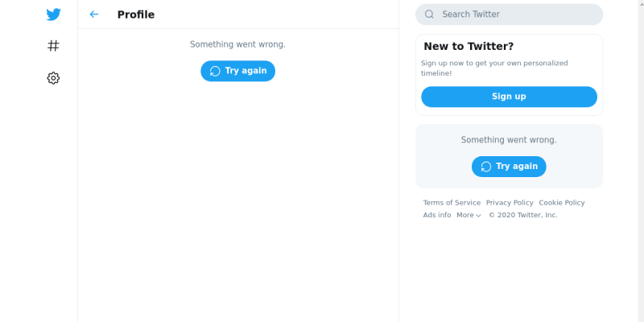Click the New to Twitter? heading
This screenshot has height=322, width=644.
point(469,47)
